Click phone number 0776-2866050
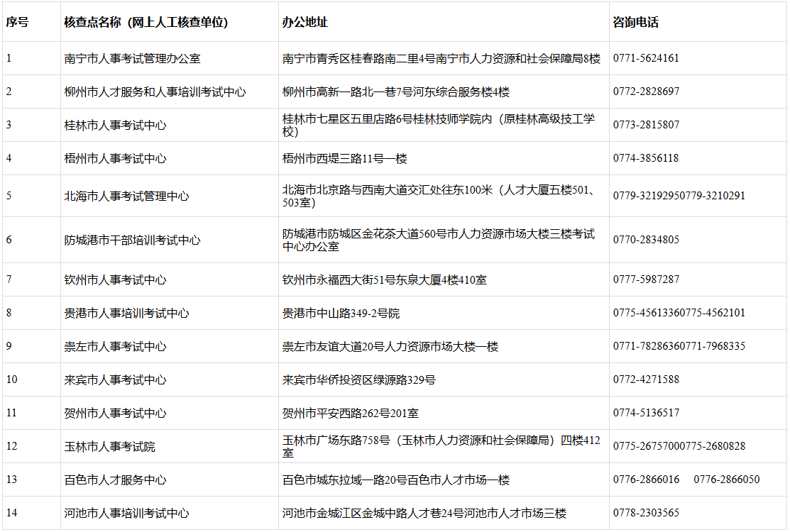This screenshot has width=790, height=532. click(727, 479)
